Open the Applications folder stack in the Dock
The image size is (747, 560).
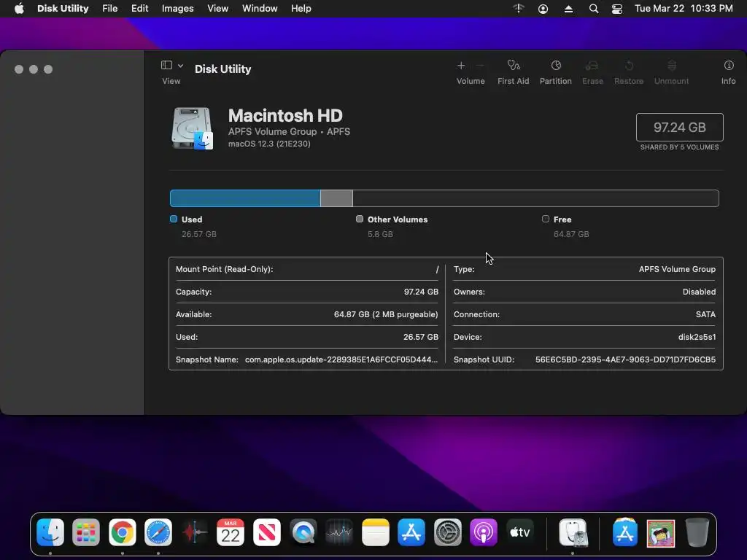pyautogui.click(x=624, y=532)
